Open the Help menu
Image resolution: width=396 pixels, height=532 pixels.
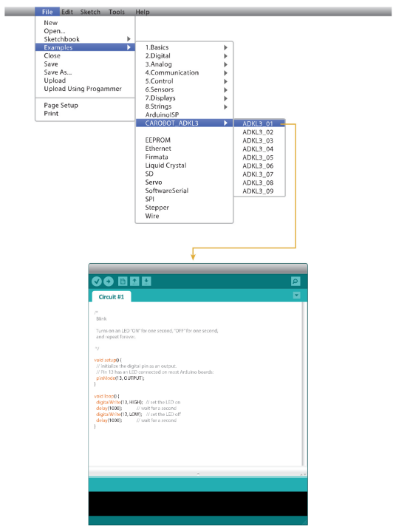pos(142,12)
